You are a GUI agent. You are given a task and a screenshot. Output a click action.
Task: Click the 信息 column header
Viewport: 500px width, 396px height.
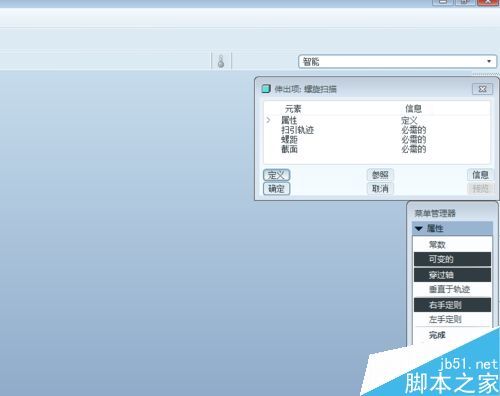(413, 108)
